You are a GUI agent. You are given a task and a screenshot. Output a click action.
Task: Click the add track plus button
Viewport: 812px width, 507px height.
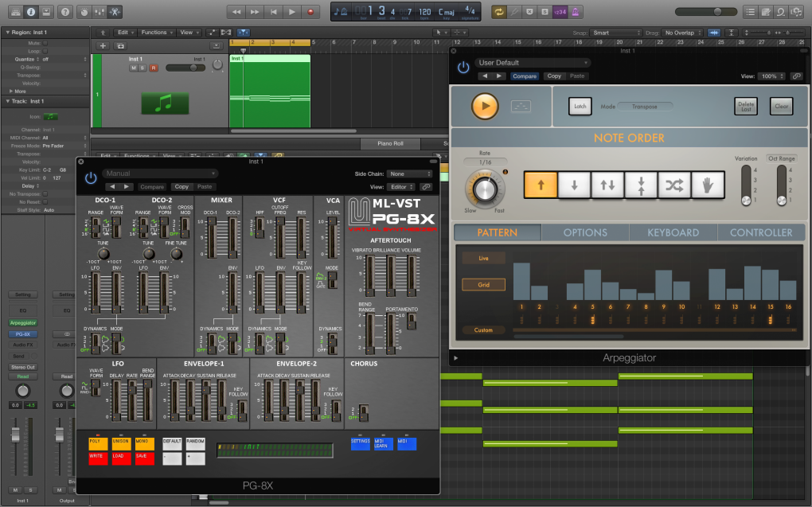tap(103, 45)
